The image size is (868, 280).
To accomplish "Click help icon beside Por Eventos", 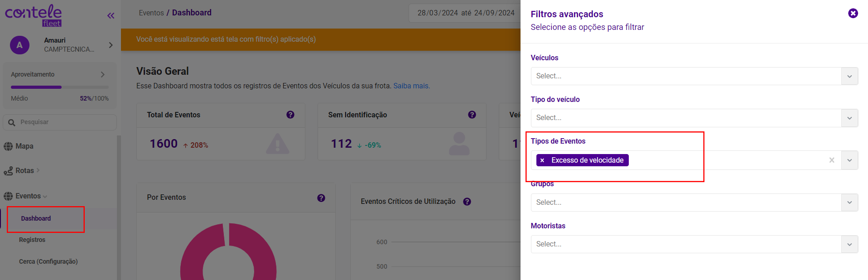I will point(321,198).
